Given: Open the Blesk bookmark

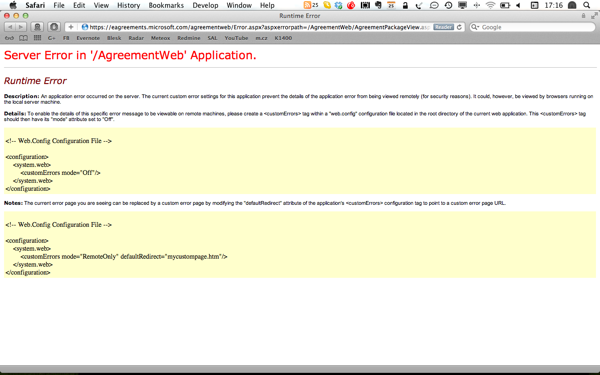Looking at the screenshot, I should click(x=114, y=38).
